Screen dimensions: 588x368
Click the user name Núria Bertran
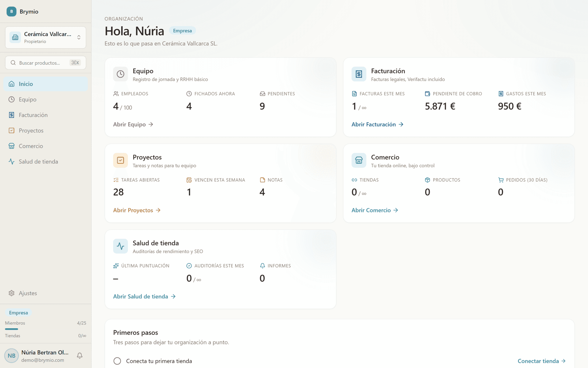pos(45,352)
